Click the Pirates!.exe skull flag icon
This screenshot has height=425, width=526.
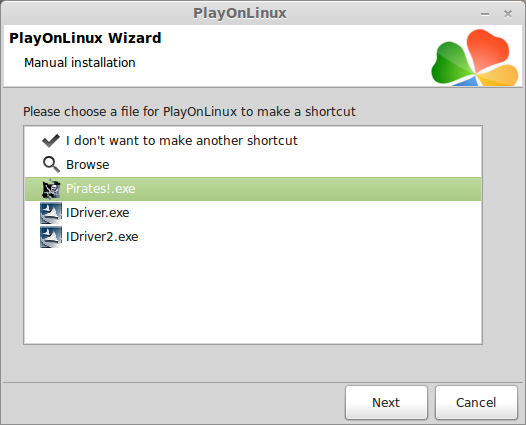51,189
